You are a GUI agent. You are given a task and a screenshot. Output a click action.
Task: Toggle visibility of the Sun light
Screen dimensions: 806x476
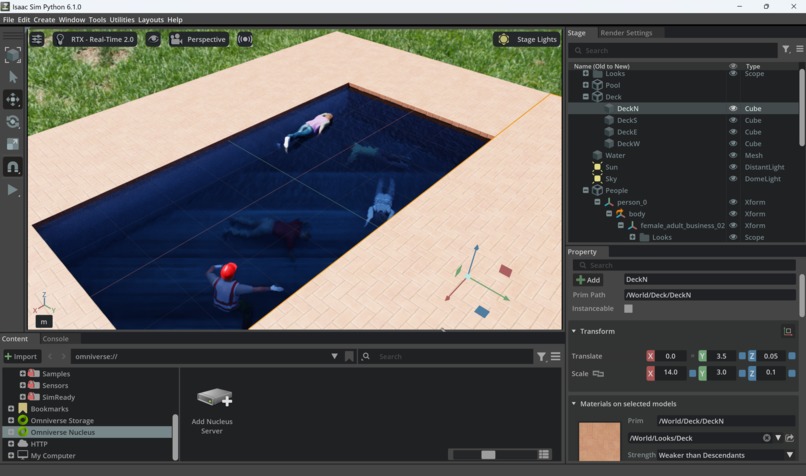(x=733, y=167)
